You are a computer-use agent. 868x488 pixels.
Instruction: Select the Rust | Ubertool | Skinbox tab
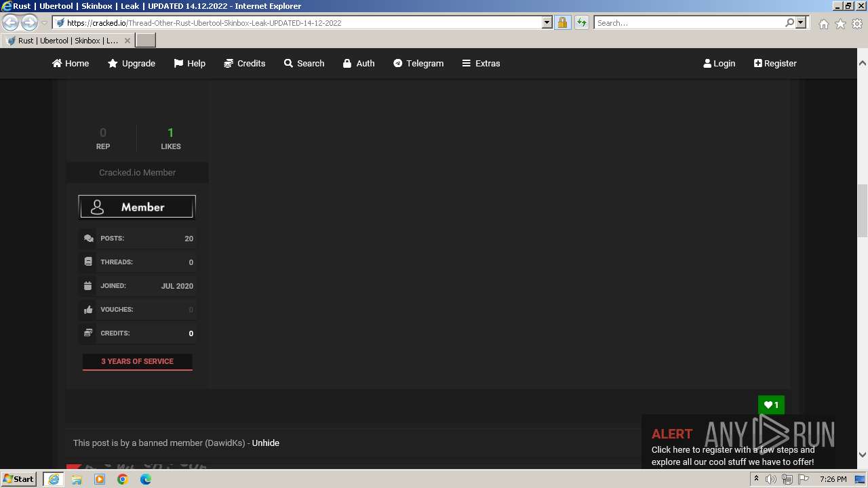(68, 41)
